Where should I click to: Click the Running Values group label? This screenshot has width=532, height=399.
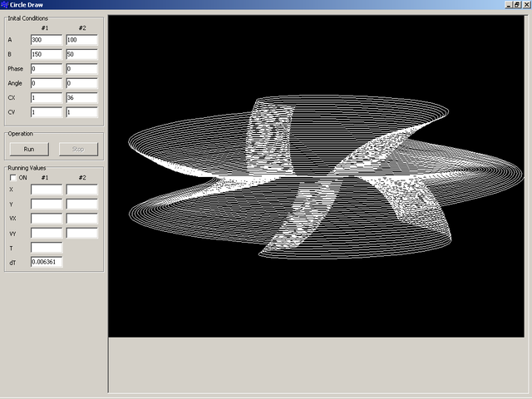[x=27, y=168]
